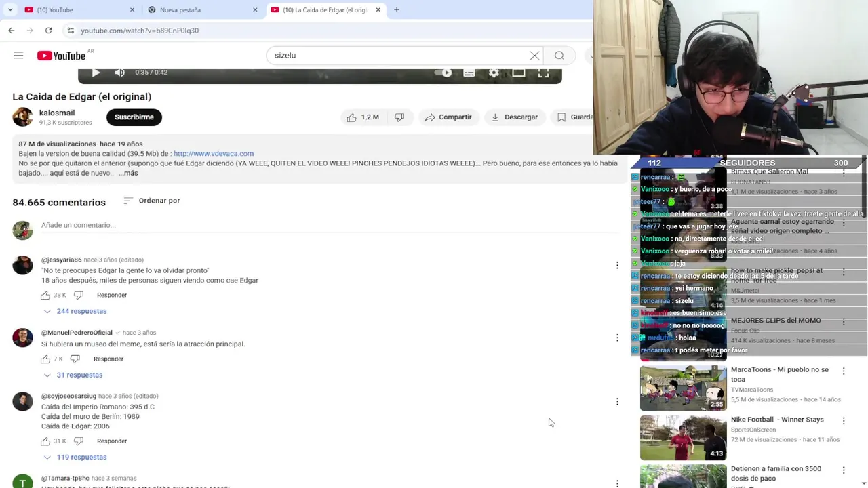868x488 pixels.
Task: Click the Descargar download button
Action: tap(514, 117)
